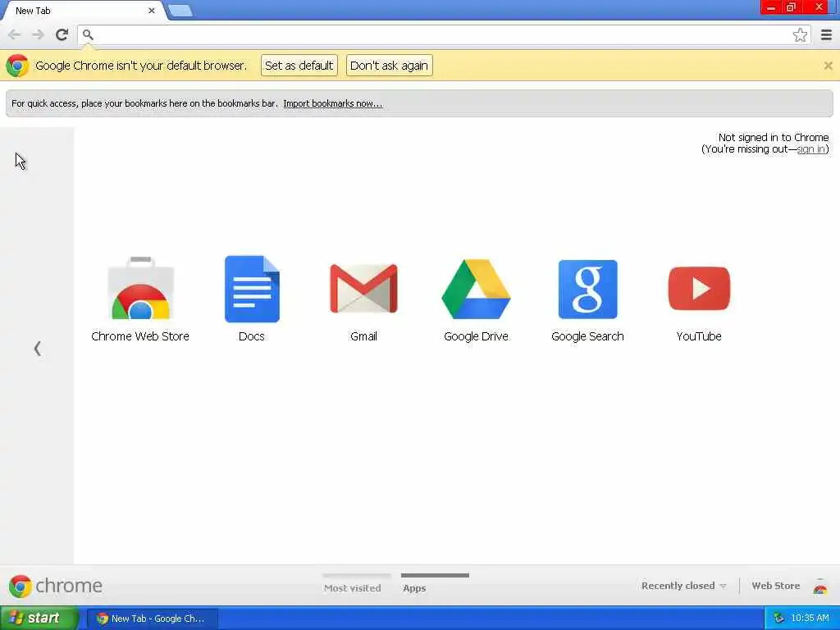Click the chrome logo at the bottom left
Image resolution: width=840 pixels, height=630 pixels.
coord(55,586)
